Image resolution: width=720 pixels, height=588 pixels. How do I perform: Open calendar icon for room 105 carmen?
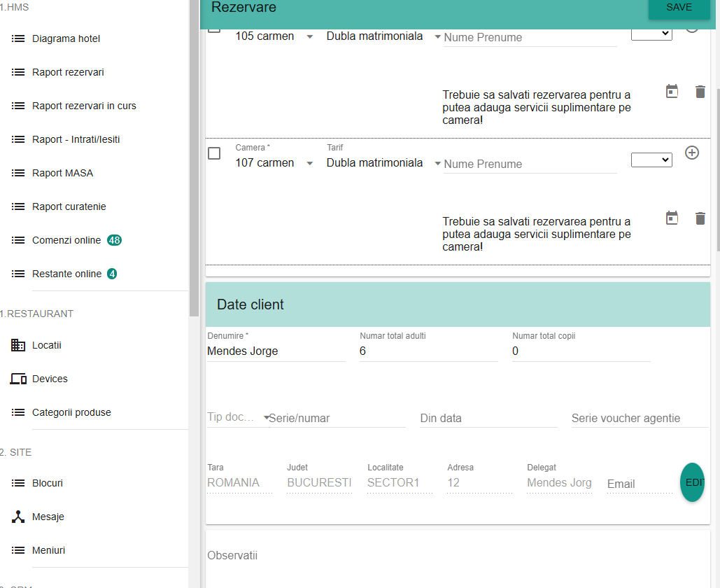coord(672,92)
